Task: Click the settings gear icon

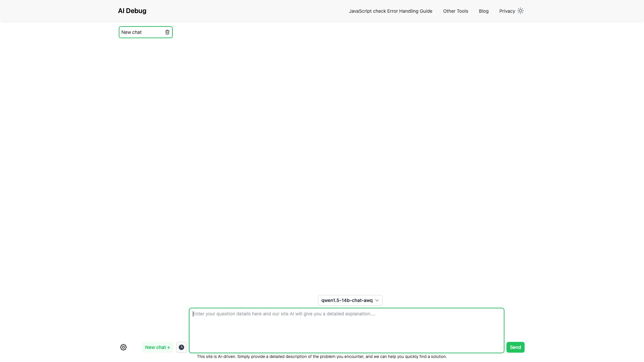Action: tap(123, 347)
